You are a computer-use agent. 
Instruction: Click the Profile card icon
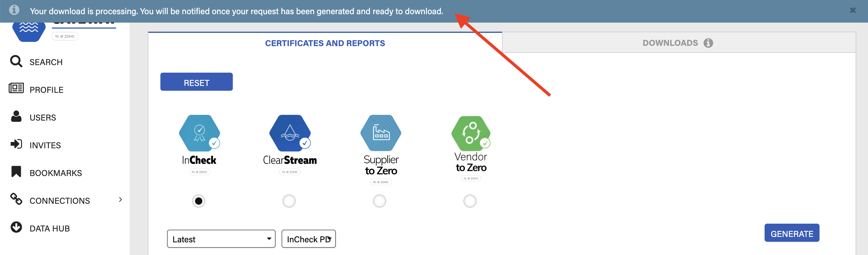click(x=16, y=88)
